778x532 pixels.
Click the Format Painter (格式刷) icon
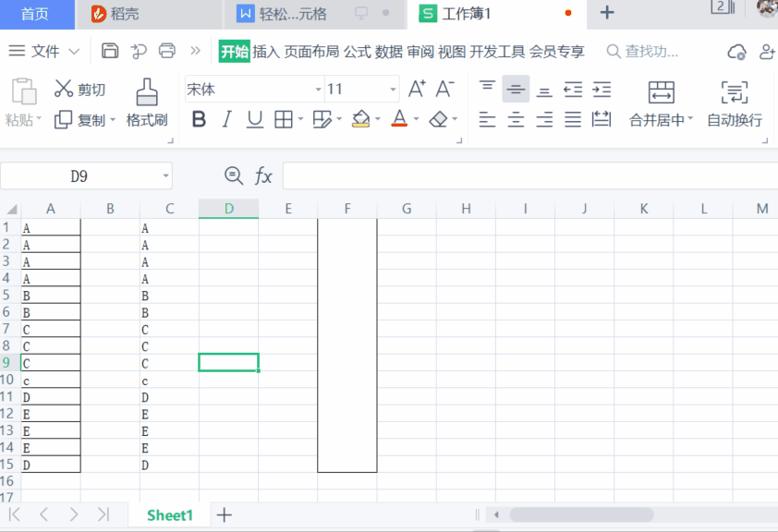tap(147, 92)
